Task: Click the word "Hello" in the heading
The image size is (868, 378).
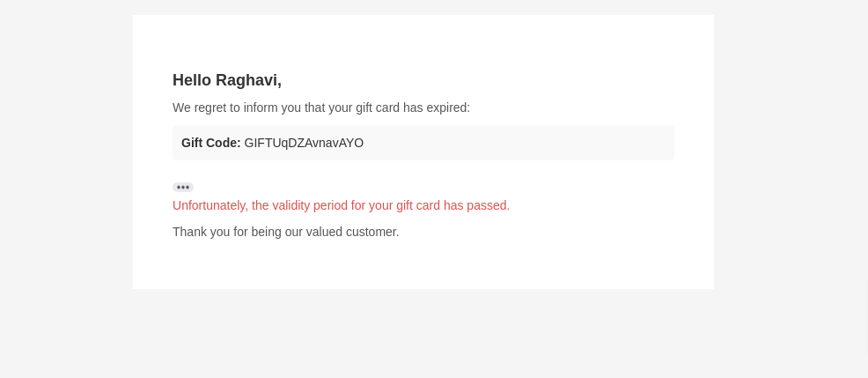Action: tap(192, 80)
